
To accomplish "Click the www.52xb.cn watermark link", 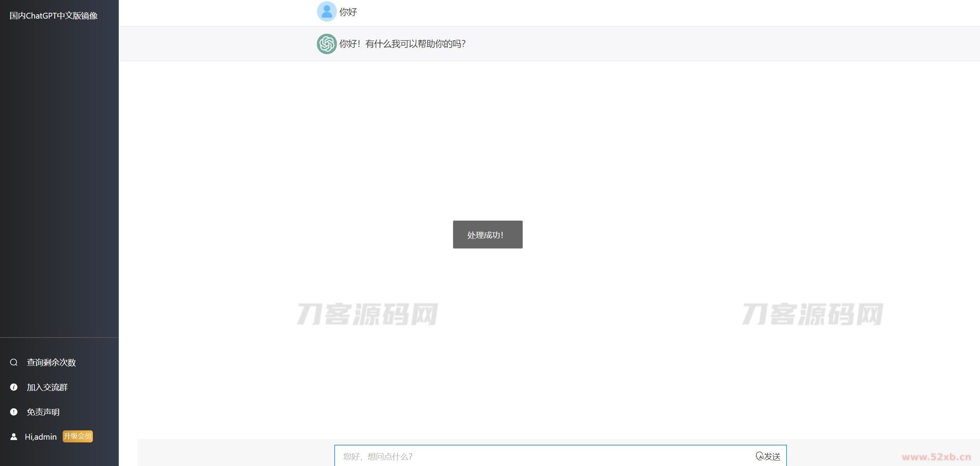I will (x=936, y=457).
